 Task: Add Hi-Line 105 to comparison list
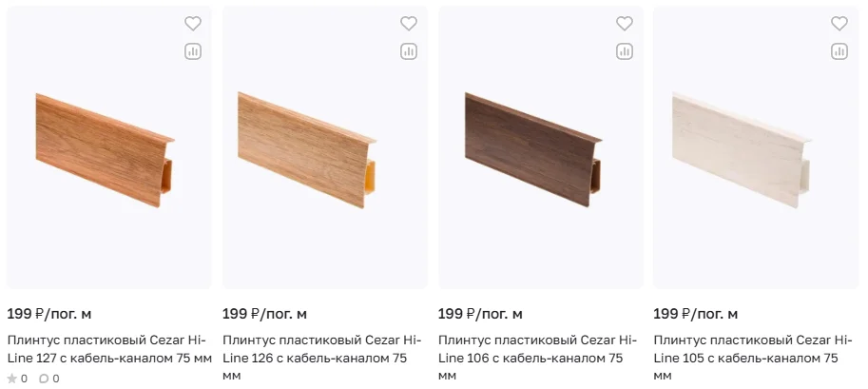click(x=839, y=51)
